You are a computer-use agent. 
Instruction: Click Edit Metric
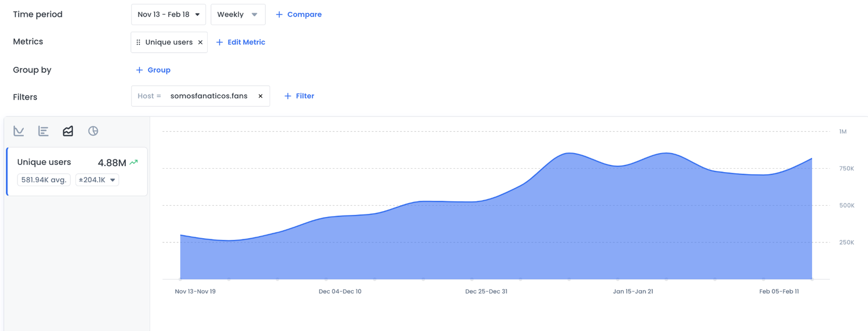click(246, 42)
